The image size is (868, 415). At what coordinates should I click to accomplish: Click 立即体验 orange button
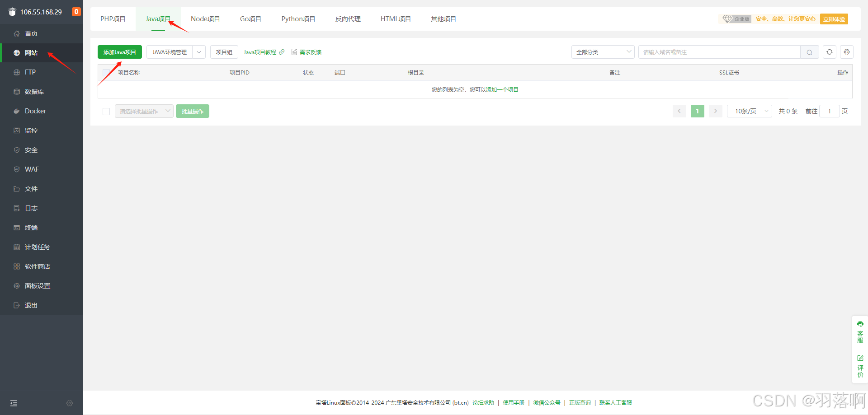click(834, 19)
